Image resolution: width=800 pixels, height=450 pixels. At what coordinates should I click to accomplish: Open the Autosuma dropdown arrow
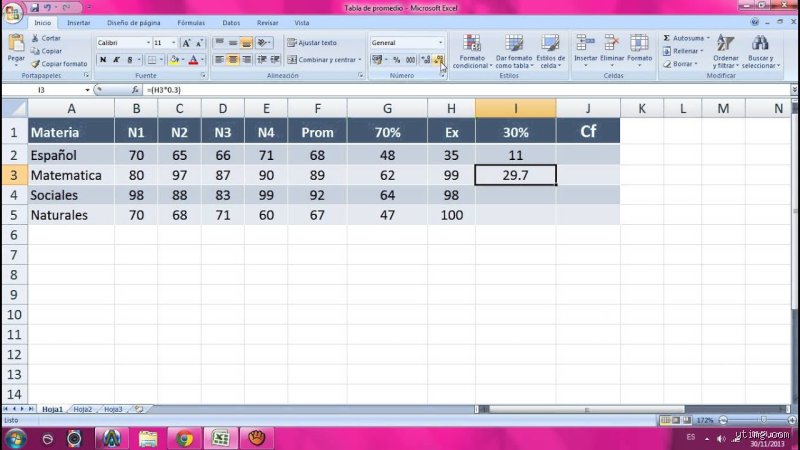coord(708,38)
